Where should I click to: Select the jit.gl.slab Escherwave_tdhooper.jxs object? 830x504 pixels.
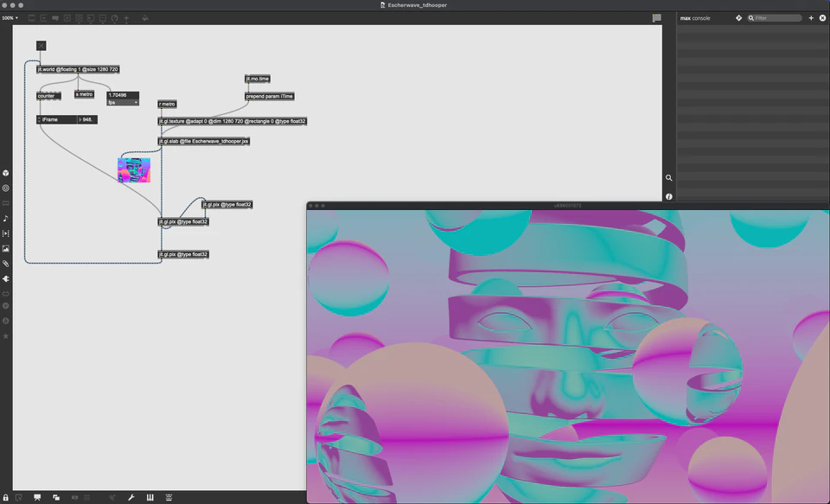(204, 142)
